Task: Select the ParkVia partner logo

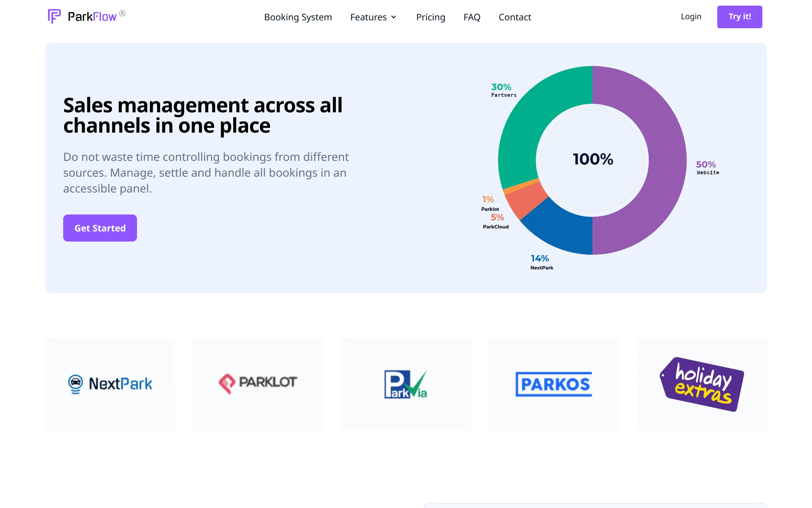Action: pos(406,384)
